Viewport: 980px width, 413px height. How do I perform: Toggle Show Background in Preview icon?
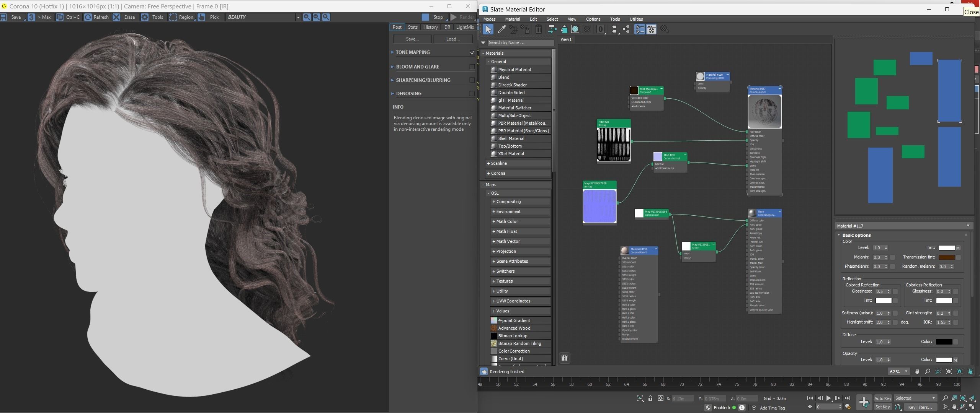(x=587, y=29)
